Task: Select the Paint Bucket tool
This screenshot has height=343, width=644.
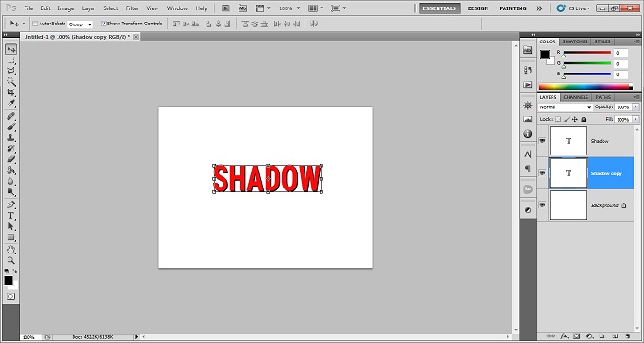Action: click(10, 170)
